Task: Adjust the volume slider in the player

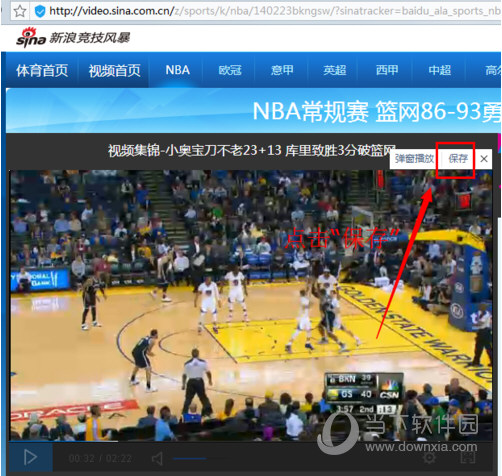Action: click(189, 459)
